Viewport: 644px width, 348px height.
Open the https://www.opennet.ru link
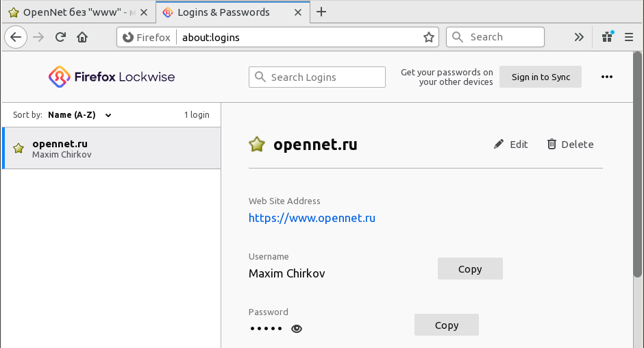(x=312, y=218)
